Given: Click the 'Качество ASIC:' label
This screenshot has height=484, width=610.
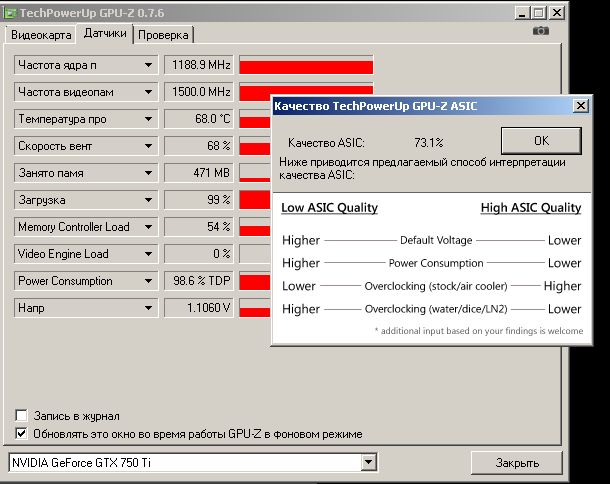Looking at the screenshot, I should tap(326, 143).
